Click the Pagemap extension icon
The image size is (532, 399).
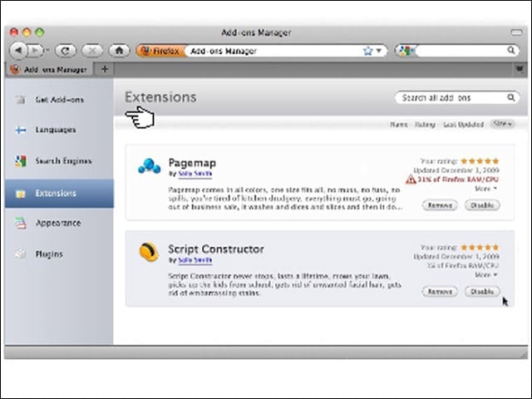(x=150, y=166)
